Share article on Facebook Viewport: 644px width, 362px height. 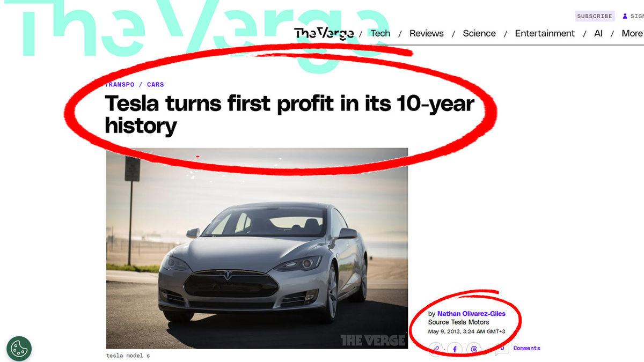(x=455, y=349)
